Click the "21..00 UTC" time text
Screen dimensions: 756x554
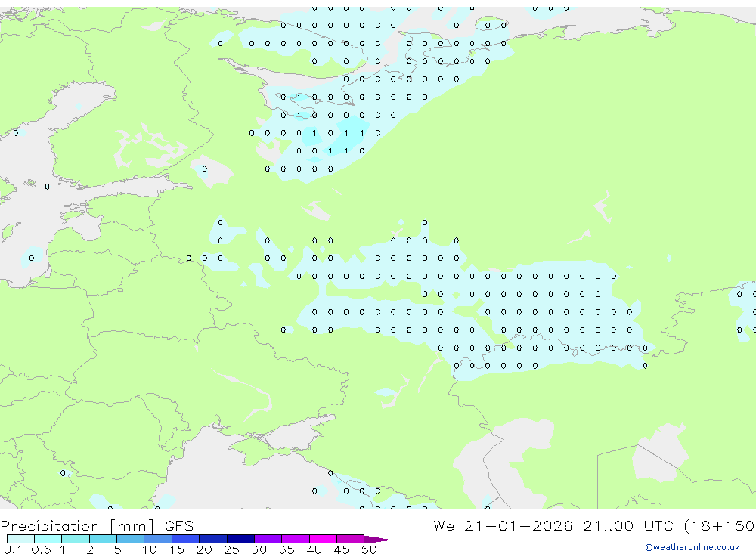629,525
